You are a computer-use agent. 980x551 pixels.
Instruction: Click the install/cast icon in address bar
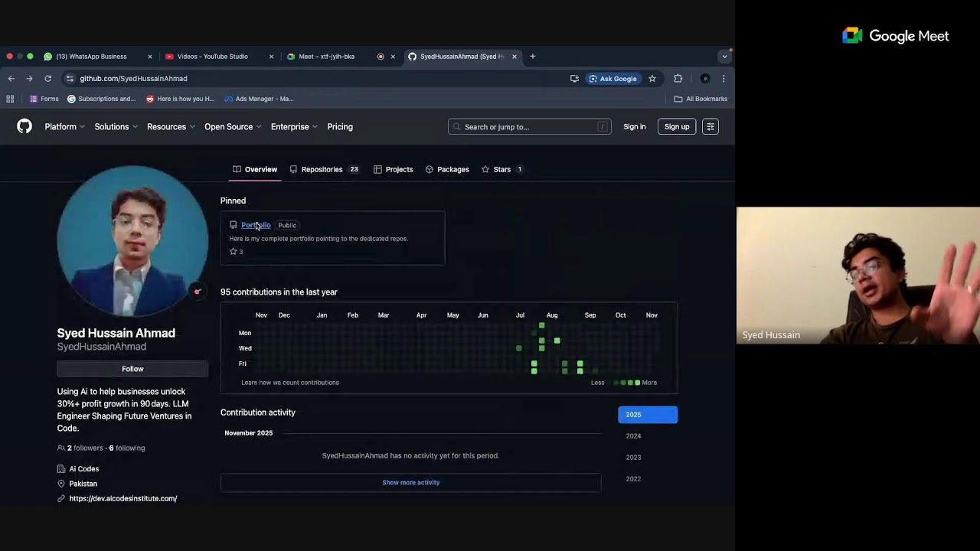(x=574, y=78)
